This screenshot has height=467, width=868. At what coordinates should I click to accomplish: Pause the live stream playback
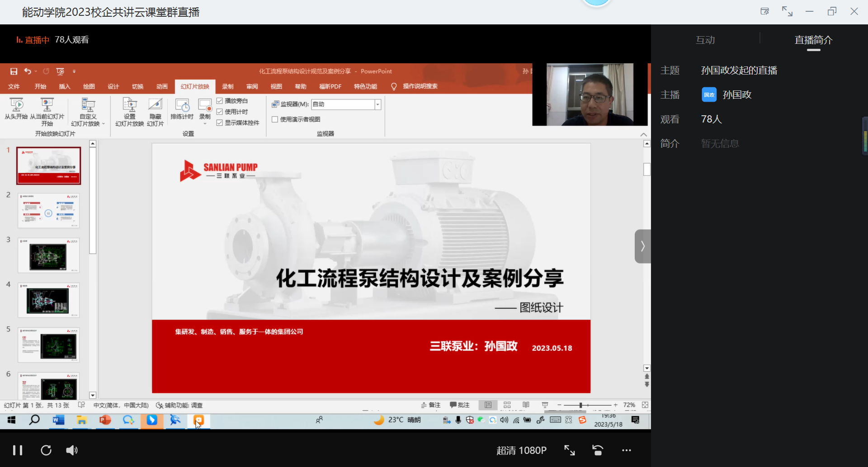point(18,450)
